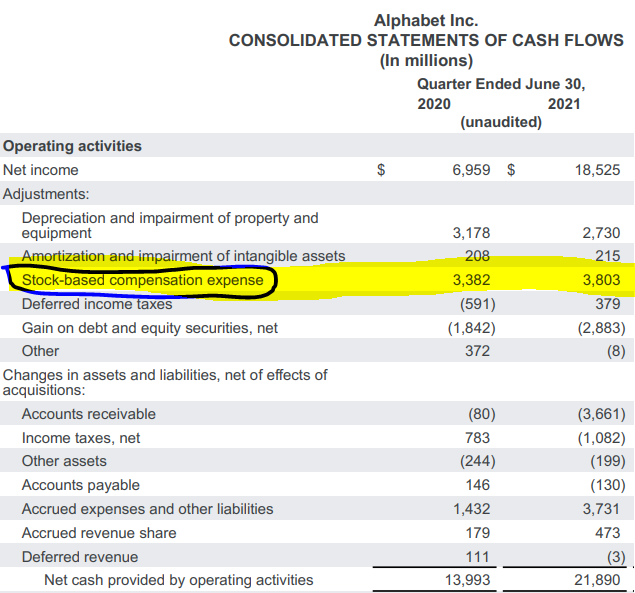Click 'CONSOLIDATED STATEMENTS OF CASH FLOWS' heading
The height and width of the screenshot is (593, 635).
[426, 41]
